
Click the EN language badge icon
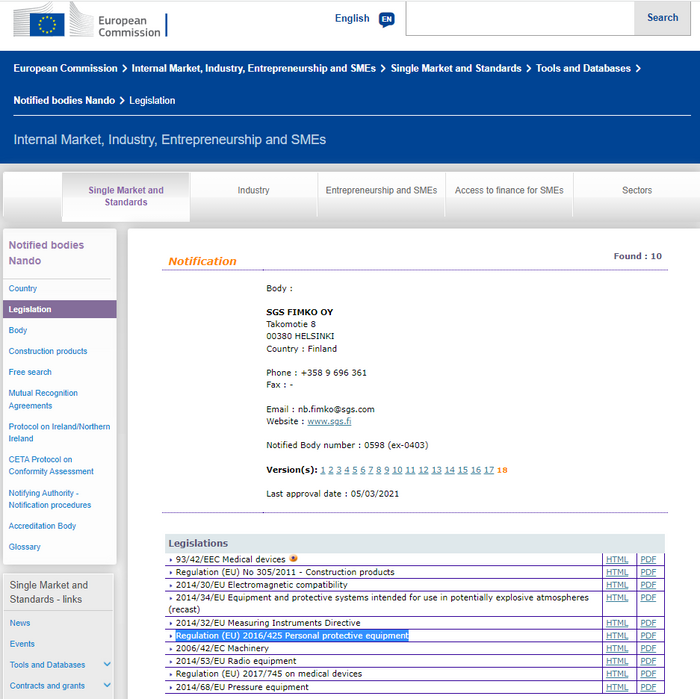click(x=387, y=19)
